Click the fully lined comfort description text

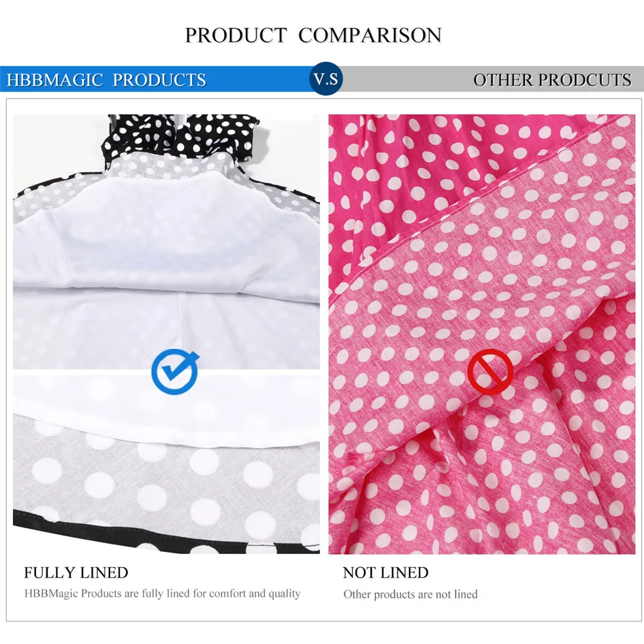tap(162, 594)
